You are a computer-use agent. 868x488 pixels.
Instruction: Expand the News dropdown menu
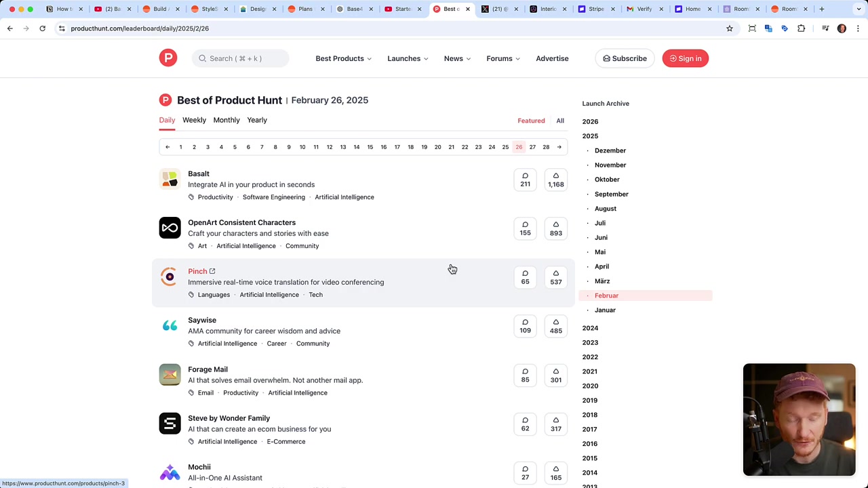pyautogui.click(x=457, y=58)
